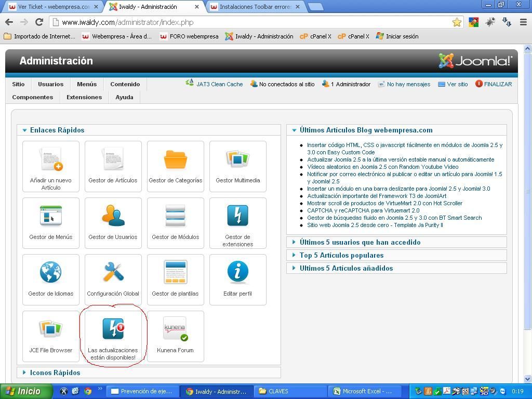Open article Actualizar Joomla 2.5 a la última versión
532x399 pixels.
coord(401,159)
